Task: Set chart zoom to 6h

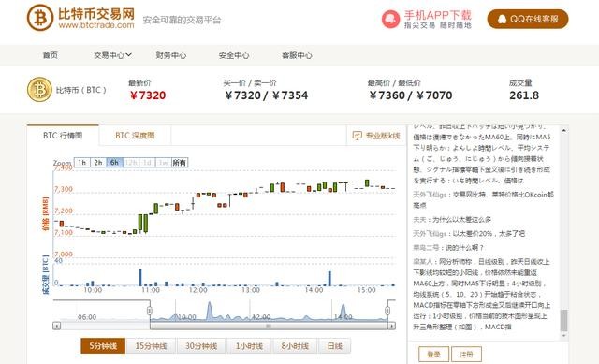Action: pyautogui.click(x=114, y=163)
